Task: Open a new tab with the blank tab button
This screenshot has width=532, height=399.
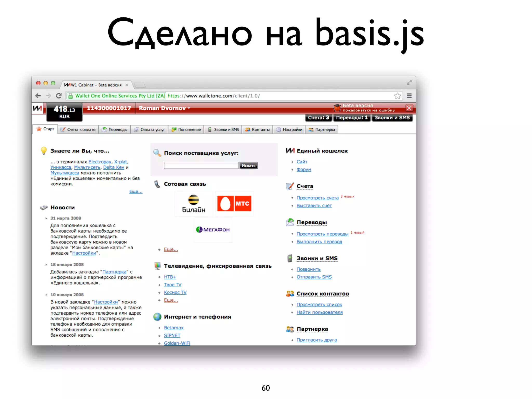Action: point(140,85)
